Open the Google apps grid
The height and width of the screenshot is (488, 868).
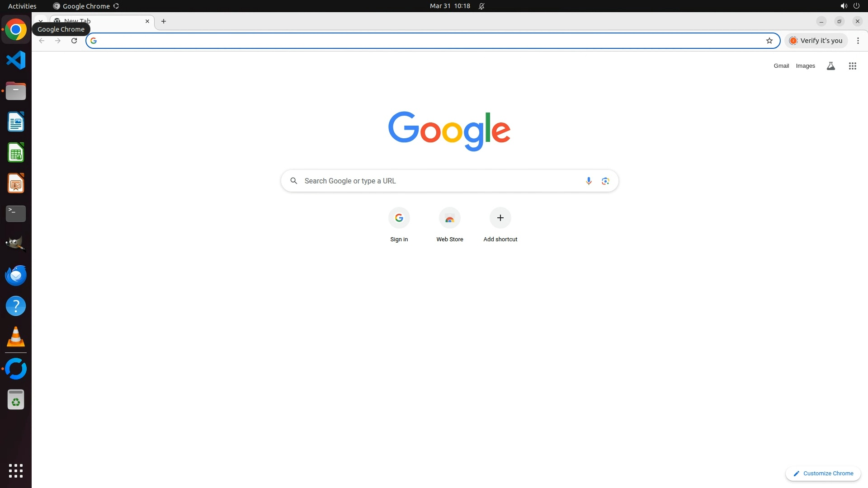coord(852,66)
